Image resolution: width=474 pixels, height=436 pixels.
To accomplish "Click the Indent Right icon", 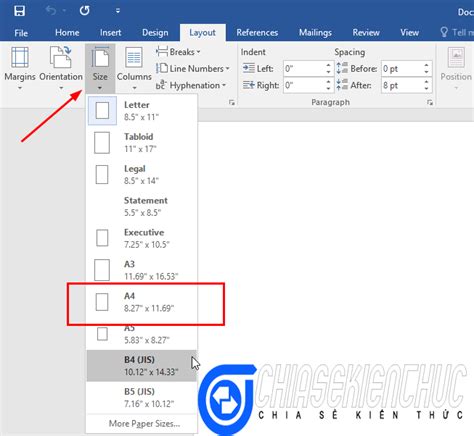I will (248, 85).
